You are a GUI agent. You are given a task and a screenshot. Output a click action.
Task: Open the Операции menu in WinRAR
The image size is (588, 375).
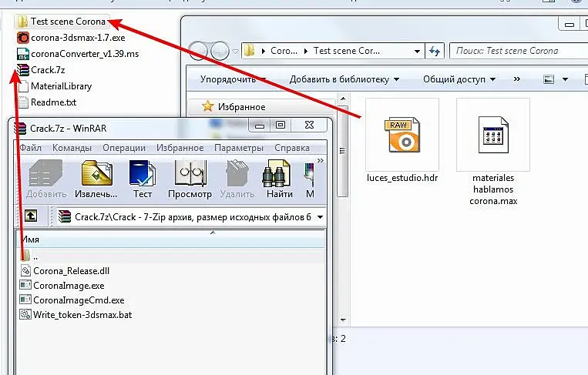point(124,148)
